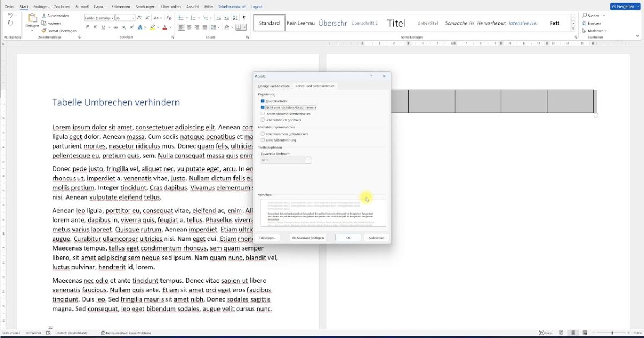The width and height of the screenshot is (644, 338).
Task: Toggle bold formatting in the Schriftart group
Action: pyautogui.click(x=87, y=27)
